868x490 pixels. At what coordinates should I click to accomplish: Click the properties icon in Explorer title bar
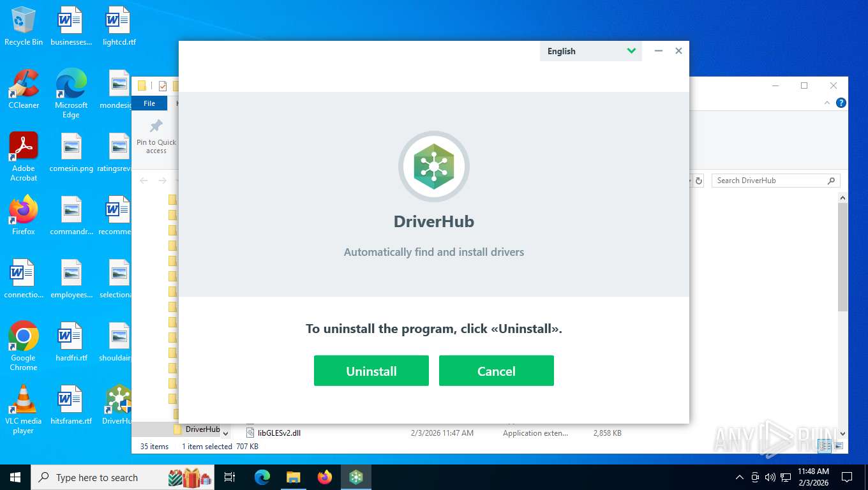163,85
